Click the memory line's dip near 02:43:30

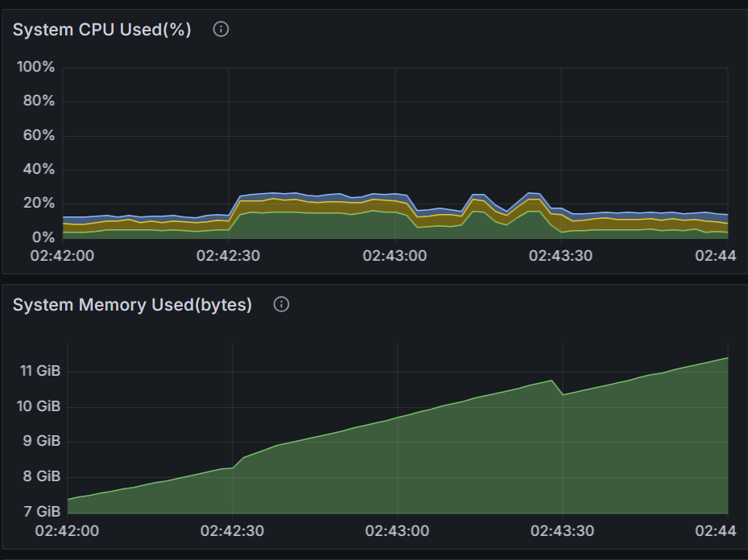(x=563, y=394)
